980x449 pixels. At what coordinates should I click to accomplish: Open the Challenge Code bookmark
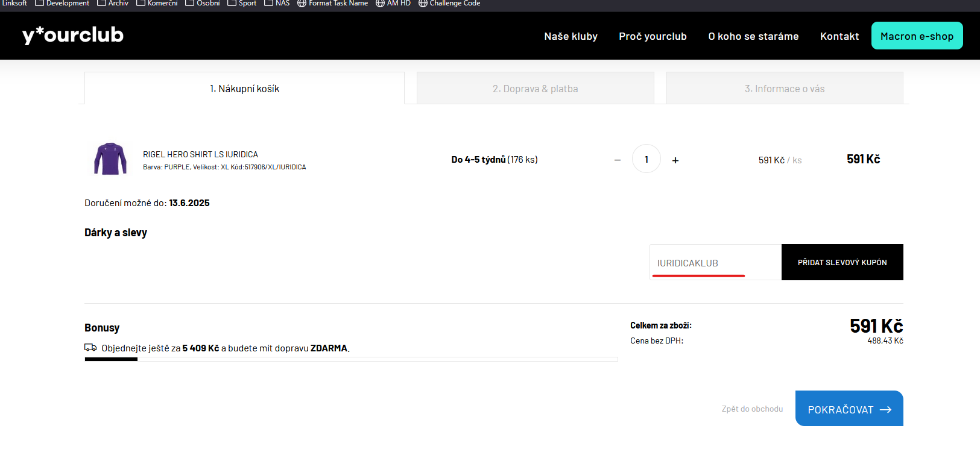449,3
